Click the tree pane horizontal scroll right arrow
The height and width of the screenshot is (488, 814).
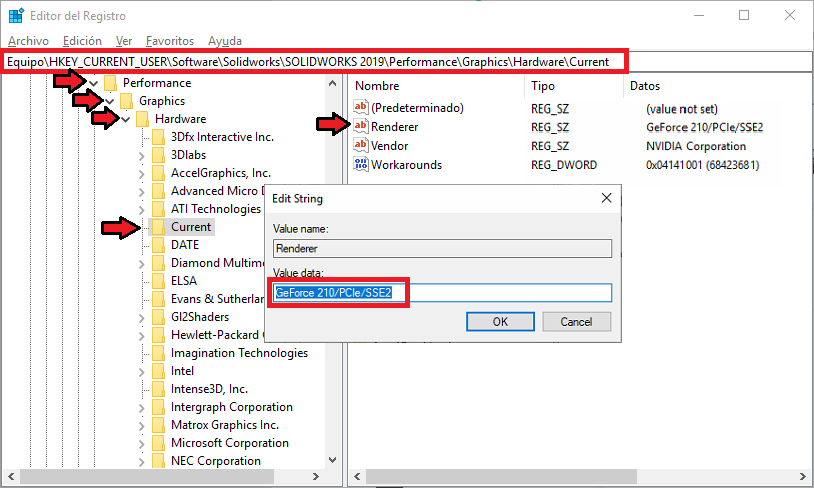pyautogui.click(x=316, y=476)
